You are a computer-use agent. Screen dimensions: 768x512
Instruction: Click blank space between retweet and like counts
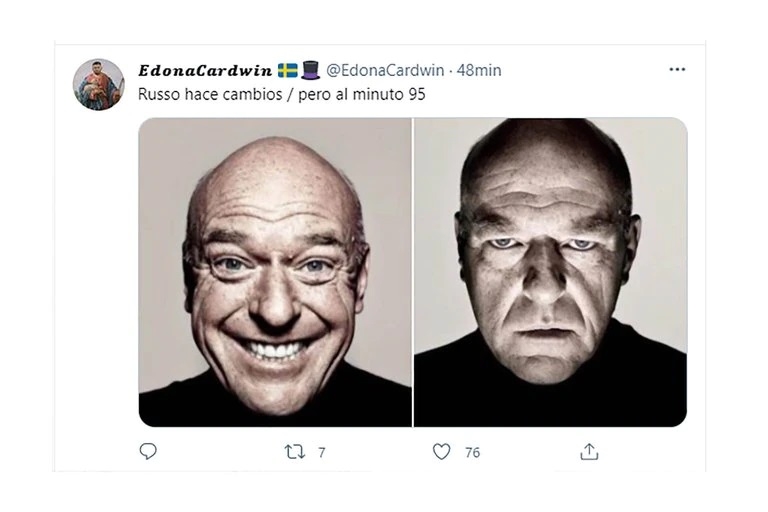coord(380,453)
